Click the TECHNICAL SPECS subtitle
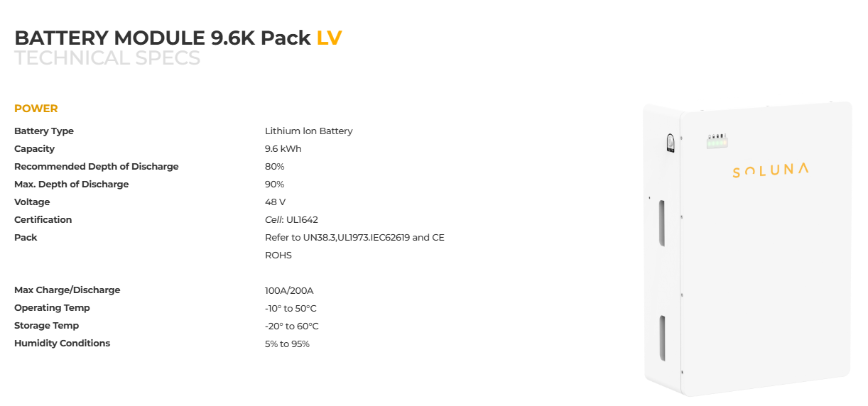The height and width of the screenshot is (406, 868). pos(107,58)
